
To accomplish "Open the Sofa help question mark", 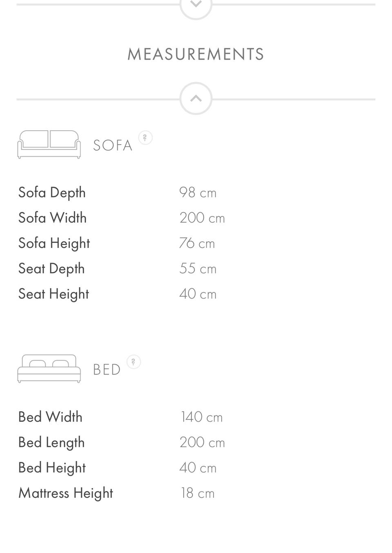I will tap(145, 138).
